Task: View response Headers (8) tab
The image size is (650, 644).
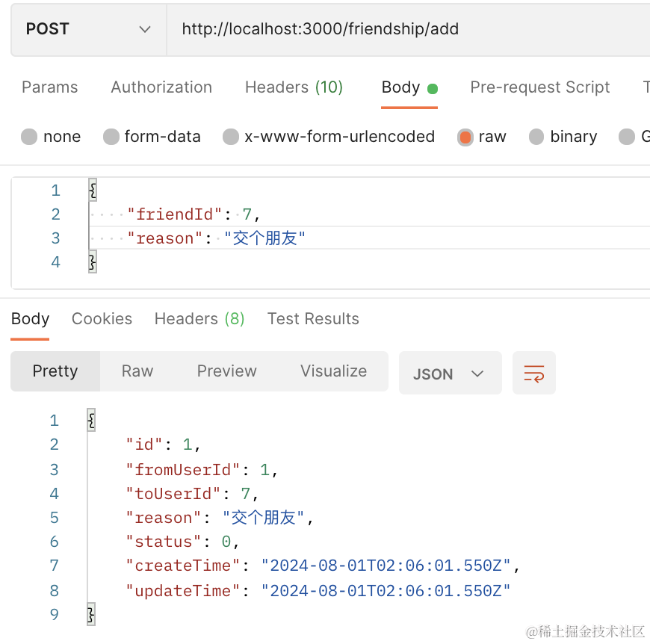Action: click(x=199, y=319)
